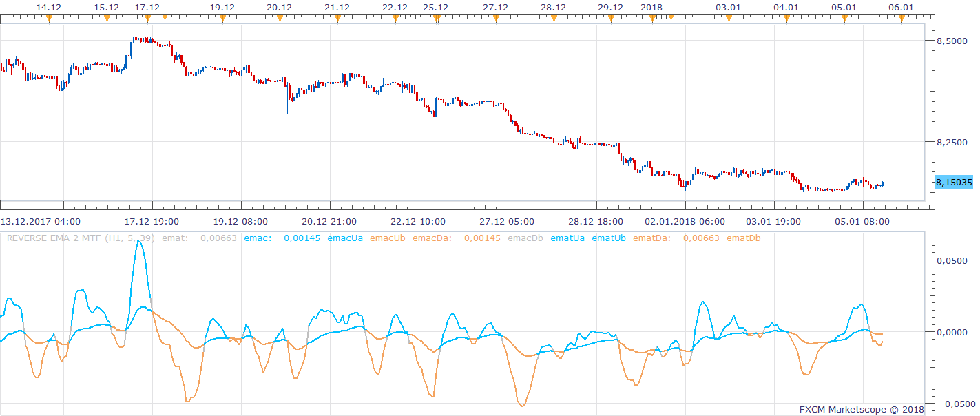Click the 05.01 day marker triangle
980x416 pixels.
pyautogui.click(x=844, y=19)
